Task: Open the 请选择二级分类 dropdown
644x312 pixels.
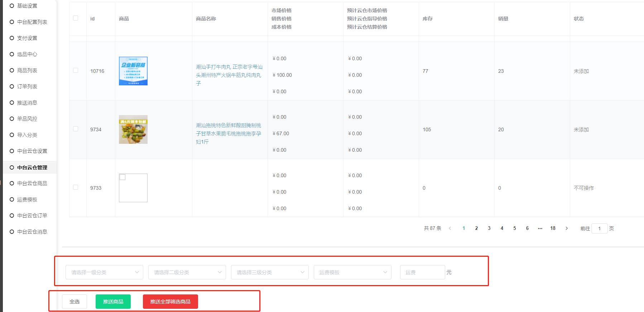Action: (187, 272)
